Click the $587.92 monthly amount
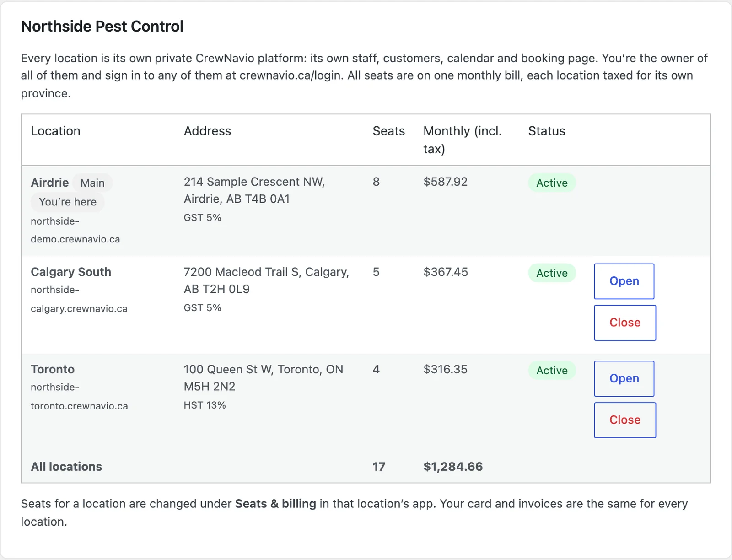The height and width of the screenshot is (560, 732). click(446, 182)
